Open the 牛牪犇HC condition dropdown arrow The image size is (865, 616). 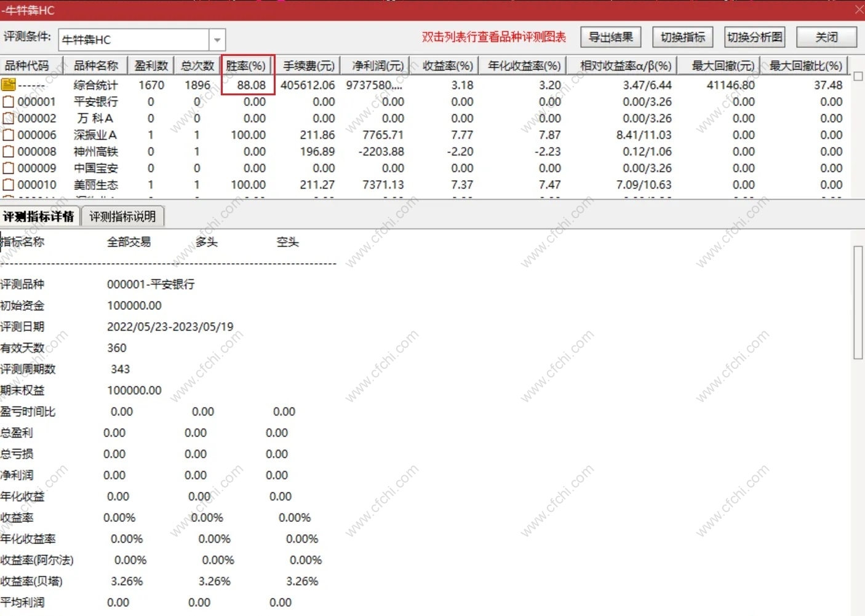(217, 40)
